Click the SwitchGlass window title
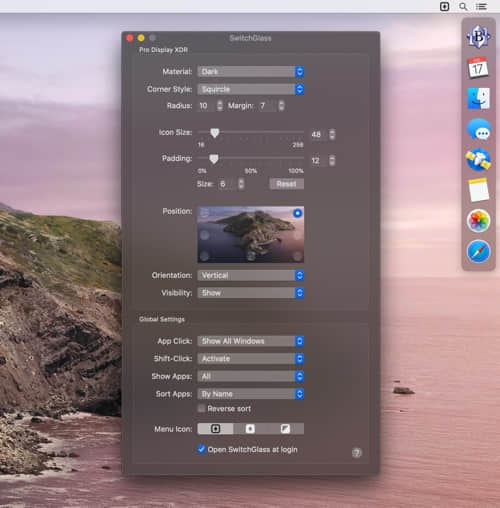 250,38
